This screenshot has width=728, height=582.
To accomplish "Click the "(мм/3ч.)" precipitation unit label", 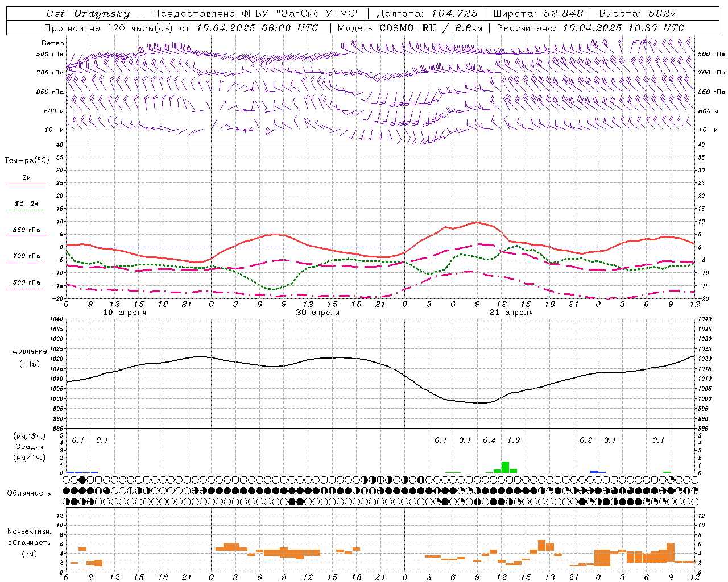I will (30, 436).
